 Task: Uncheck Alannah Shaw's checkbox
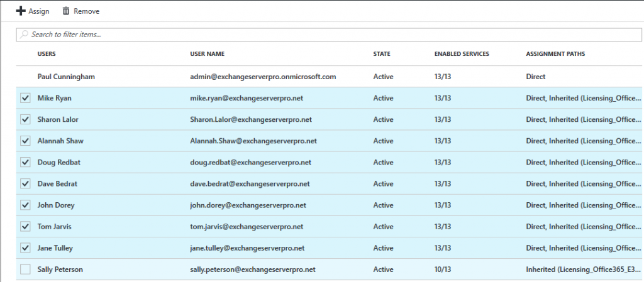pyautogui.click(x=25, y=141)
